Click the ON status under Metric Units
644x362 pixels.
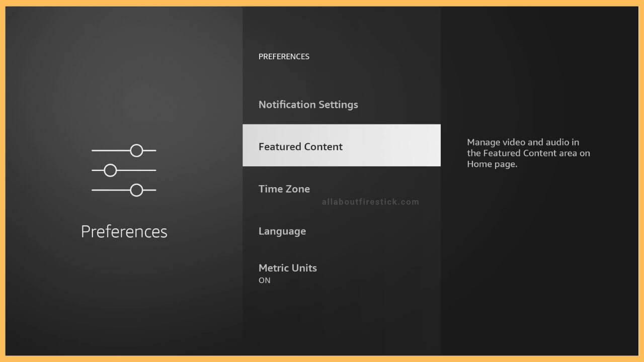[x=264, y=280]
